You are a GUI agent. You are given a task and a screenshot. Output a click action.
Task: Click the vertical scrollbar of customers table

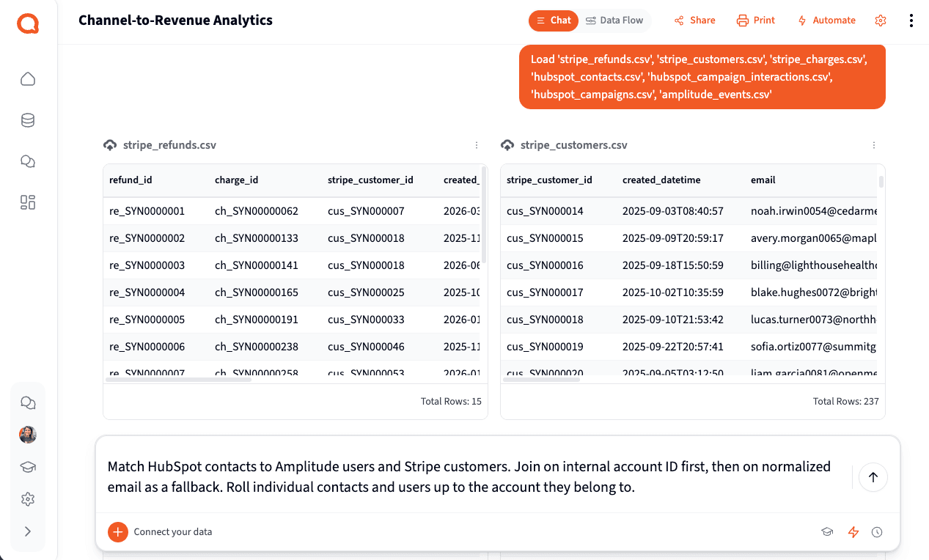click(x=881, y=182)
